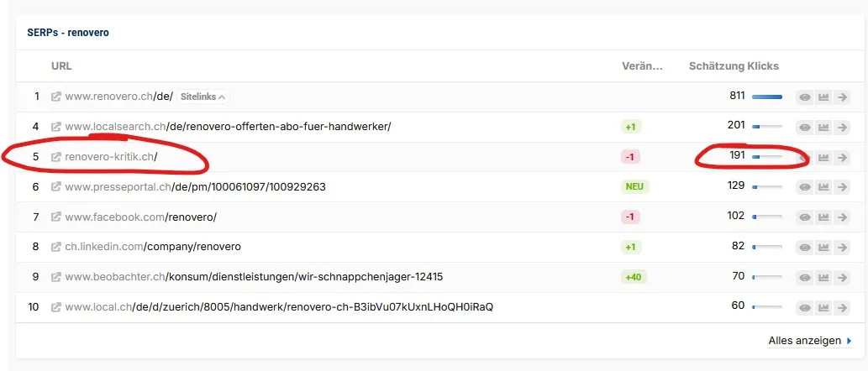
Task: Click the clicks bar for 811 estimate
Action: [766, 97]
